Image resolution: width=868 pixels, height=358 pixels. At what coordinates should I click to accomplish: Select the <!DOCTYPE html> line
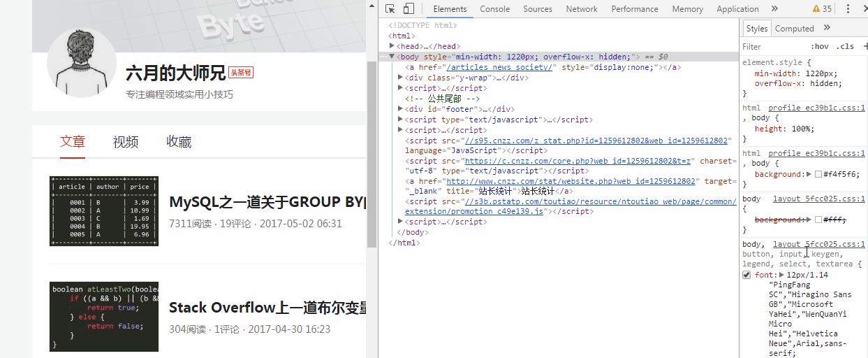(422, 25)
